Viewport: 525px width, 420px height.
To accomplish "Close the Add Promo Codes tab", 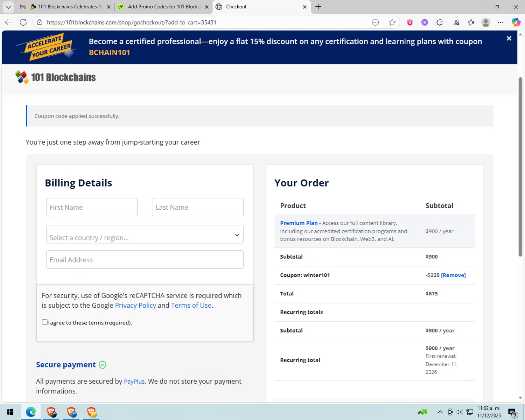I will tap(206, 7).
